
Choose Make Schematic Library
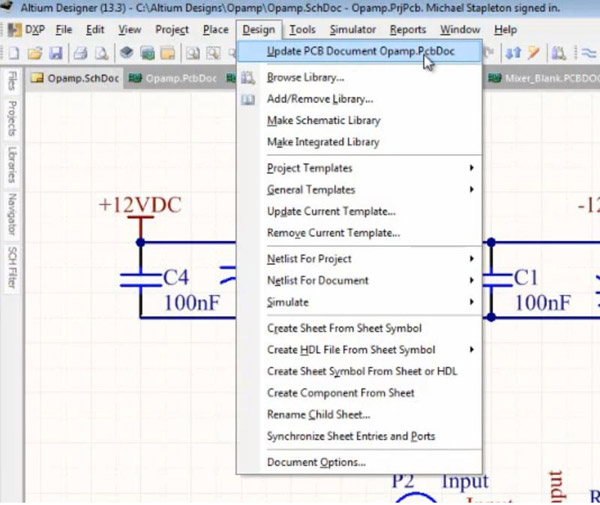coord(359,121)
